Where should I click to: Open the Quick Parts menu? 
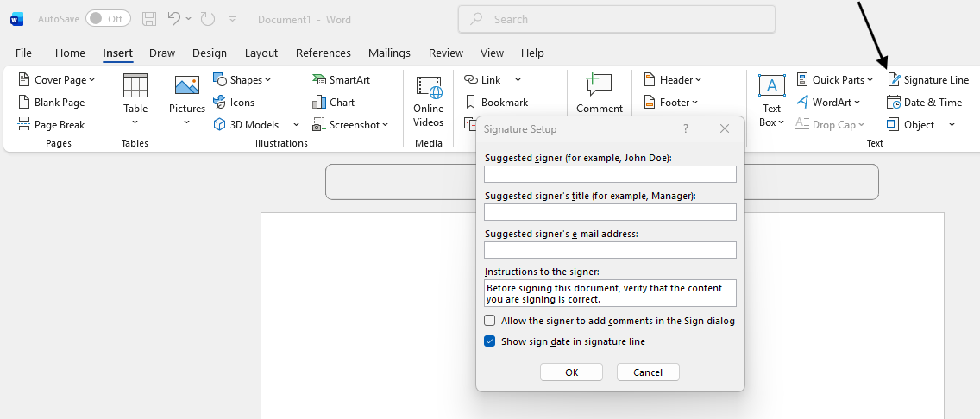(834, 80)
